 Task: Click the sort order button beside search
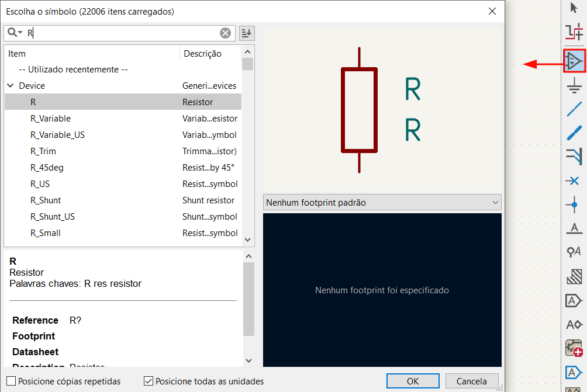pyautogui.click(x=247, y=33)
